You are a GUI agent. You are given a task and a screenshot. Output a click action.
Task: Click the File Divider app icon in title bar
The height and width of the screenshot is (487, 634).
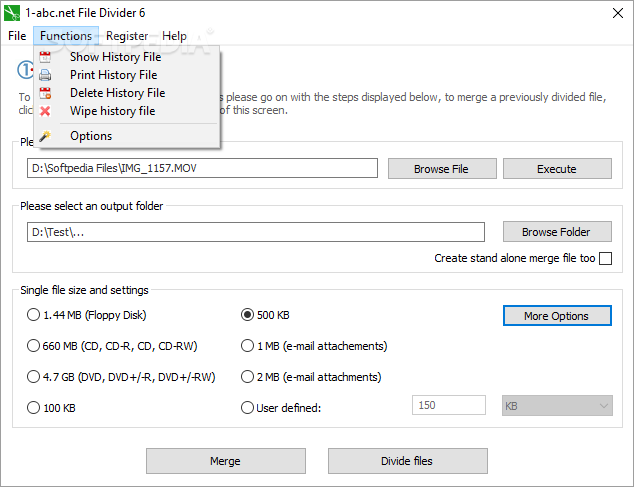tap(12, 13)
